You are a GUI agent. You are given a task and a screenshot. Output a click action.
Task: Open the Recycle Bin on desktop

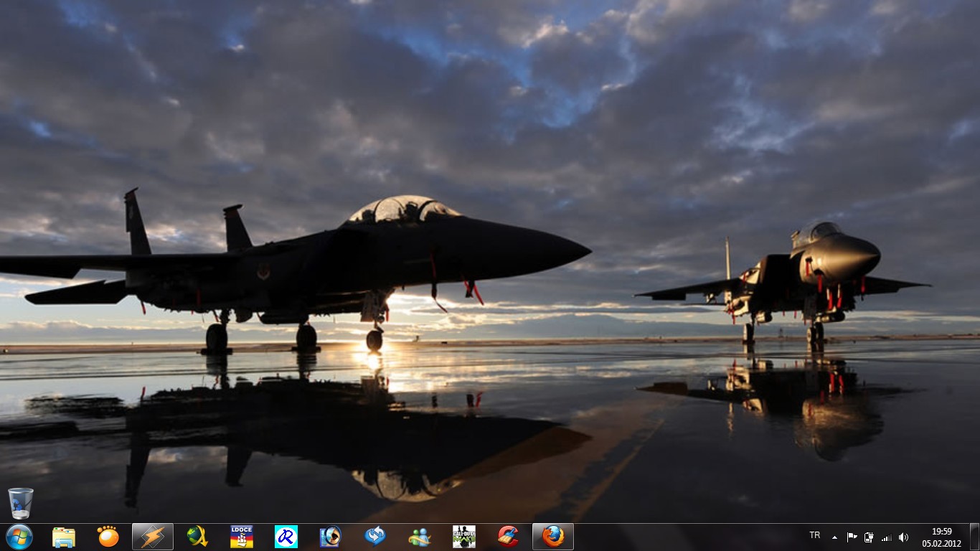click(21, 503)
